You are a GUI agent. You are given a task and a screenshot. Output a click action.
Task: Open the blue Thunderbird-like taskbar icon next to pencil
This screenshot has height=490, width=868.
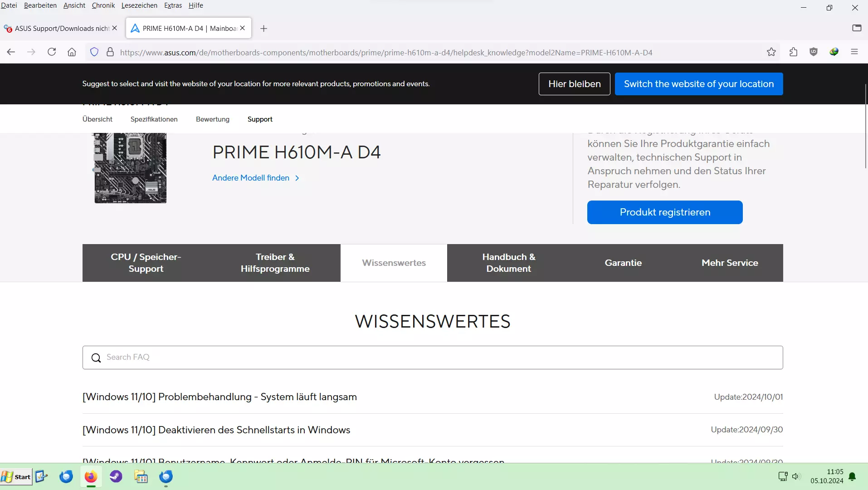click(66, 476)
